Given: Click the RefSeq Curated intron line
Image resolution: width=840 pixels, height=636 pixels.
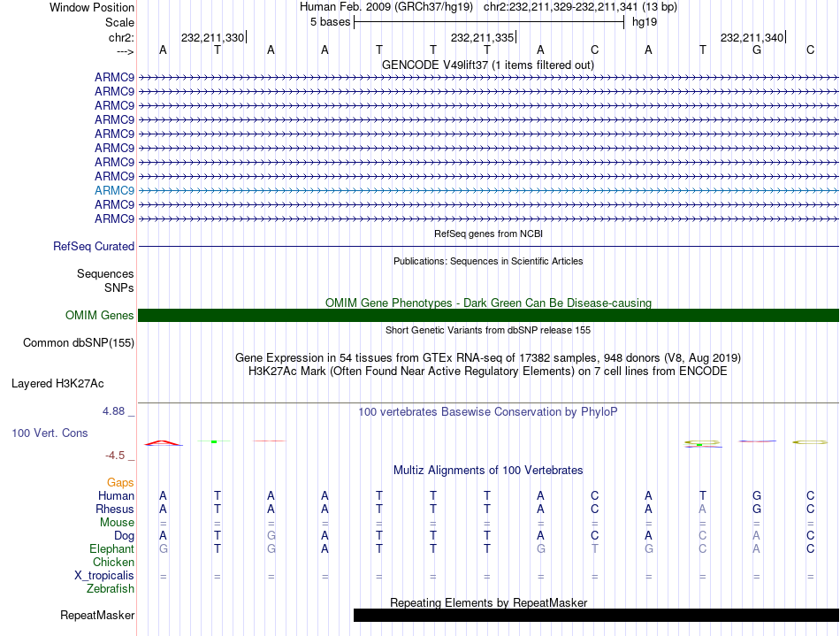Looking at the screenshot, I should [488, 247].
